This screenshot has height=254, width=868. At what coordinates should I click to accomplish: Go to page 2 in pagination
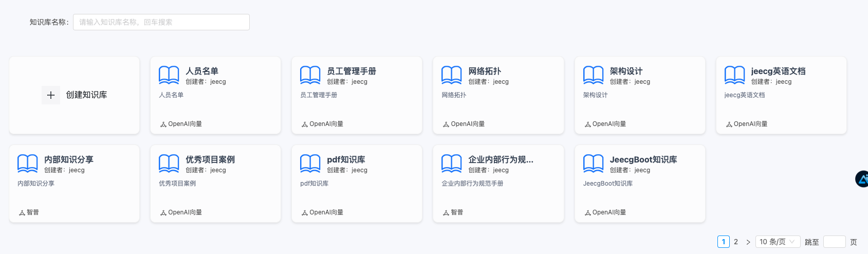[x=736, y=242]
